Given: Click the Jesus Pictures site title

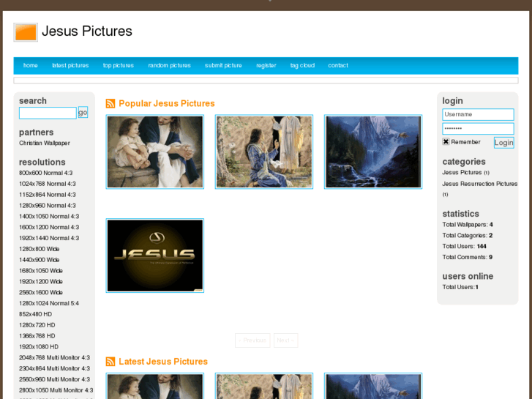Looking at the screenshot, I should 87,31.
